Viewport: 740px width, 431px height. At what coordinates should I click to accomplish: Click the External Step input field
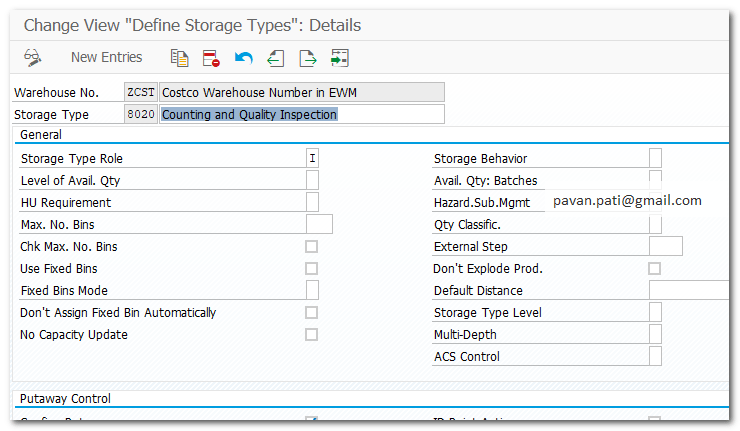point(665,246)
